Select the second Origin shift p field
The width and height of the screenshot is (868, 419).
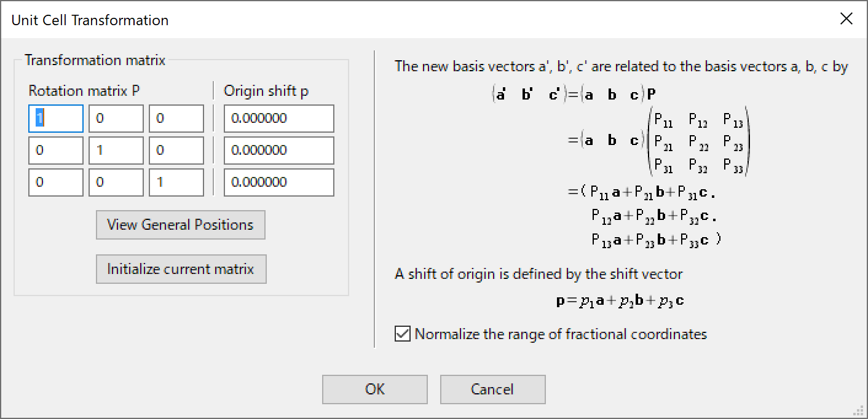tap(278, 151)
